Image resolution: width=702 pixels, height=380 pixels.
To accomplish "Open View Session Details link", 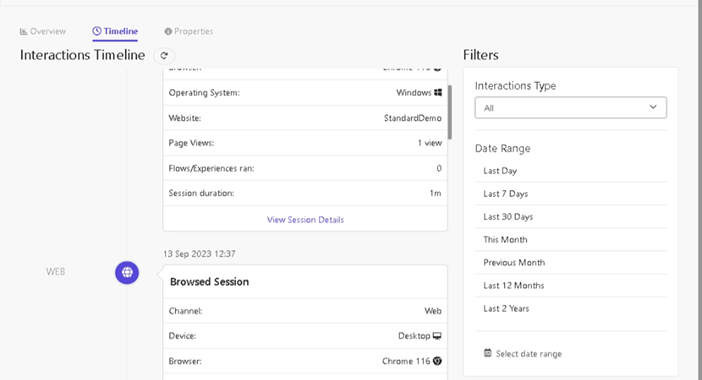I will [305, 220].
